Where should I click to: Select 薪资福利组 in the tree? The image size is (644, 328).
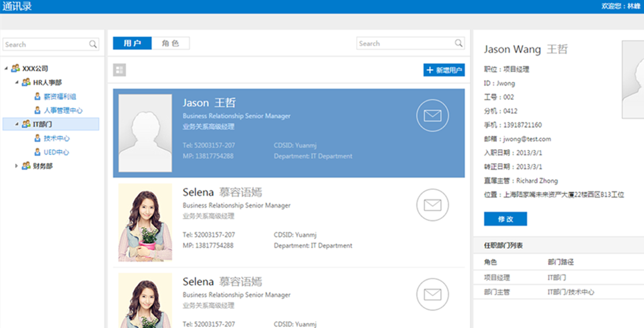tap(60, 96)
